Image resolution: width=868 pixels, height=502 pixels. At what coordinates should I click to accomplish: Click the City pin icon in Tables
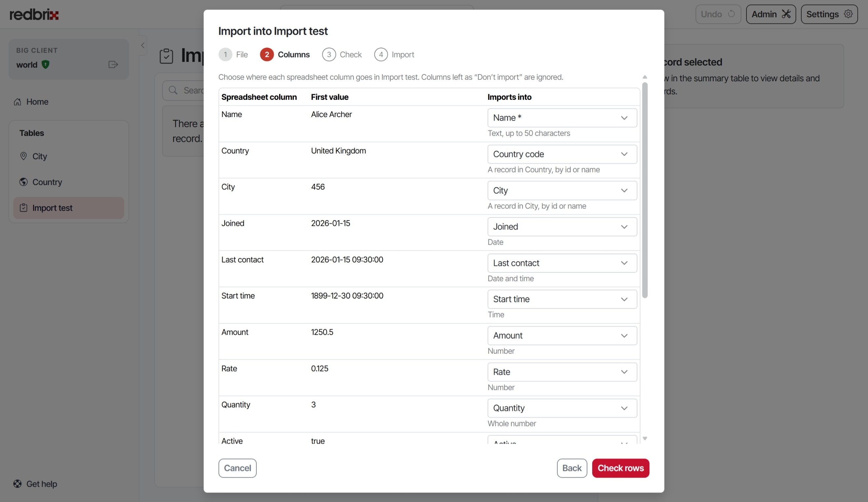click(23, 156)
